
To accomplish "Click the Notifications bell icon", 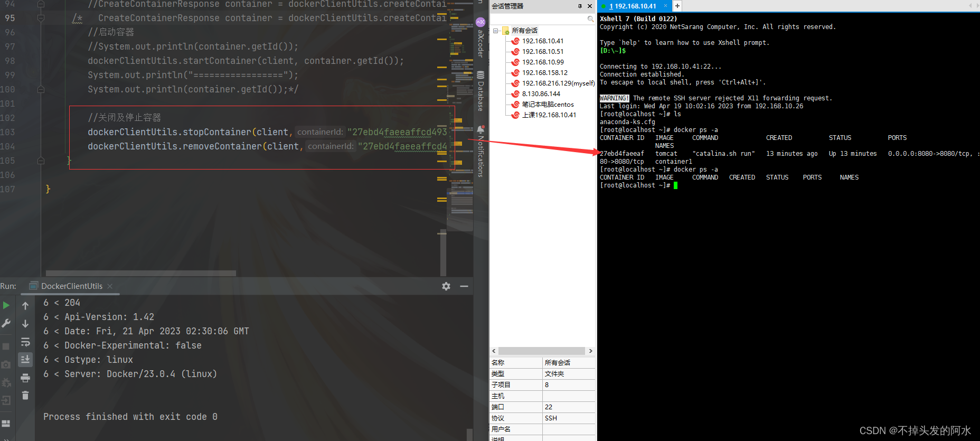I will tap(480, 129).
